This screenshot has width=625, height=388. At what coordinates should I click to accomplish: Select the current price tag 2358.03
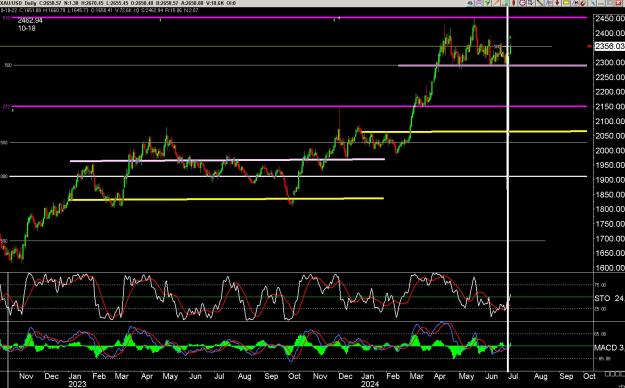(609, 46)
